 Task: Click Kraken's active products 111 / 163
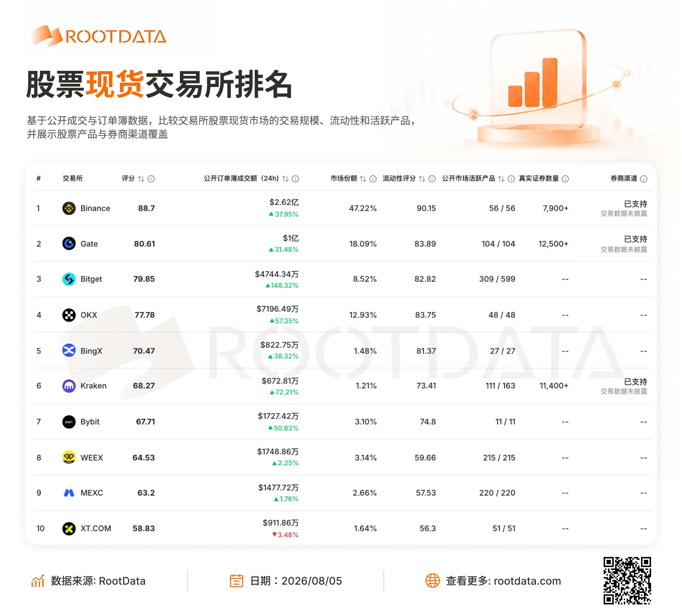click(500, 386)
